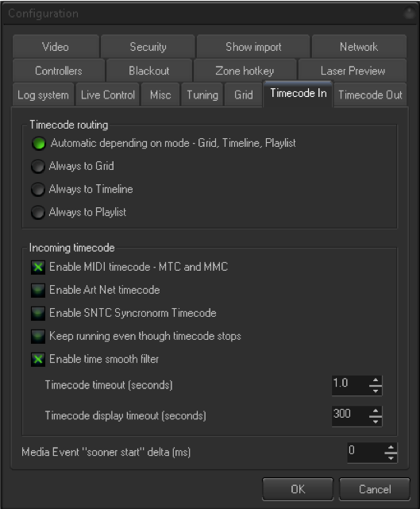Decrease Timecode display timeout value
Screen dimensions: 420x509
tap(376, 421)
